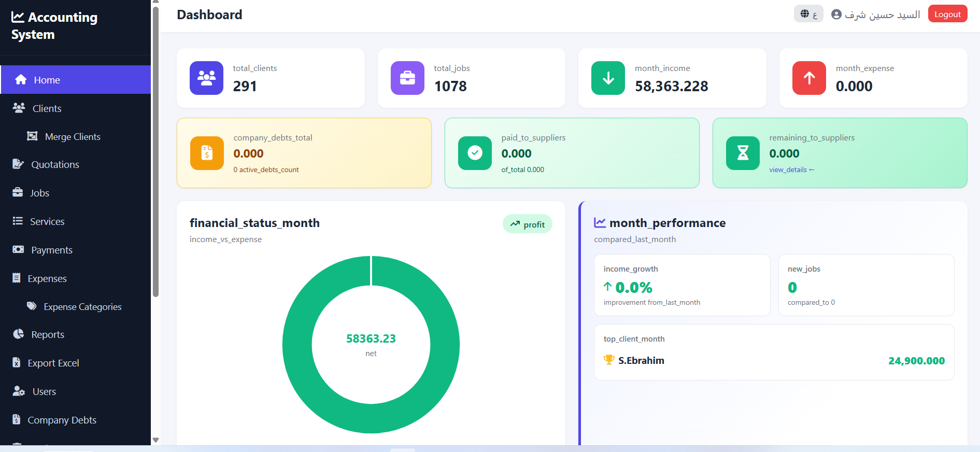
Task: Click the S.Ebrahim top client name
Action: click(x=641, y=360)
